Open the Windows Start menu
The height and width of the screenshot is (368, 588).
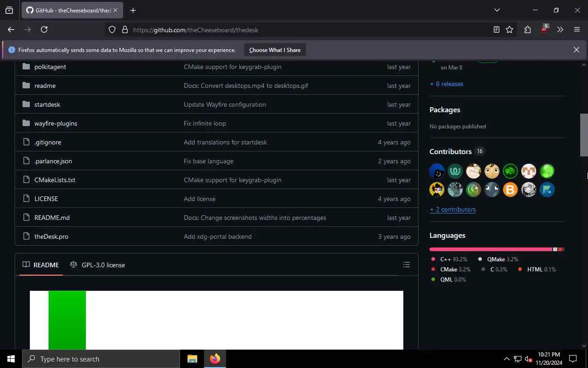pyautogui.click(x=11, y=359)
